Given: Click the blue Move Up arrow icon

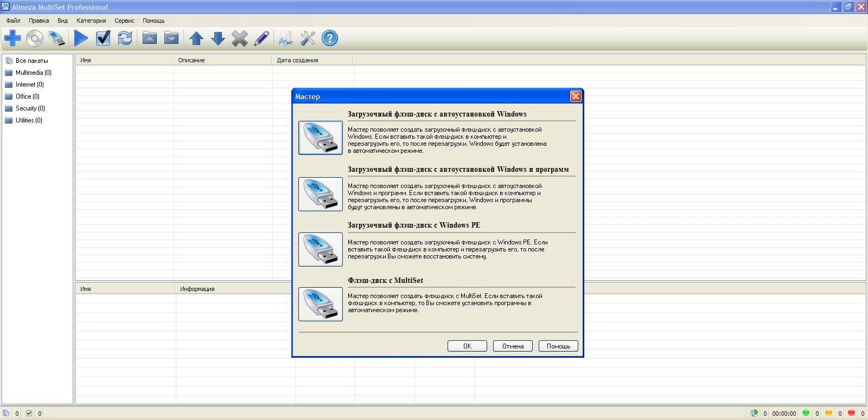Looking at the screenshot, I should tap(196, 38).
